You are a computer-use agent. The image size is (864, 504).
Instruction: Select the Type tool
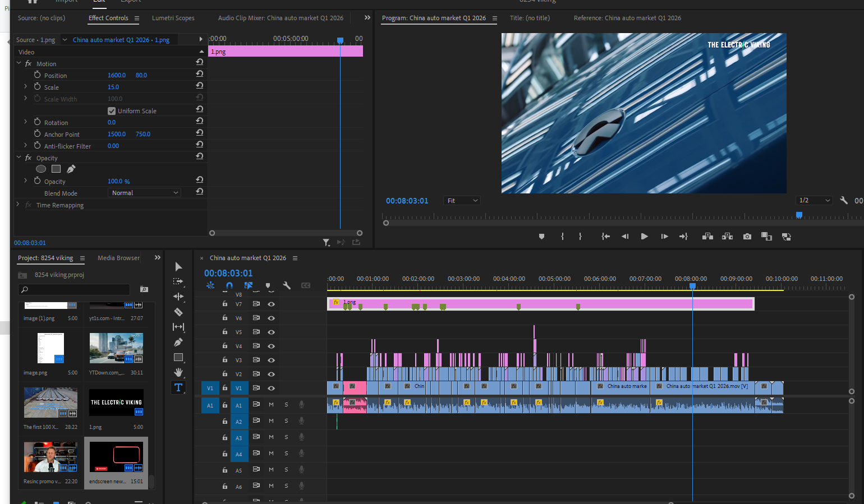(178, 387)
